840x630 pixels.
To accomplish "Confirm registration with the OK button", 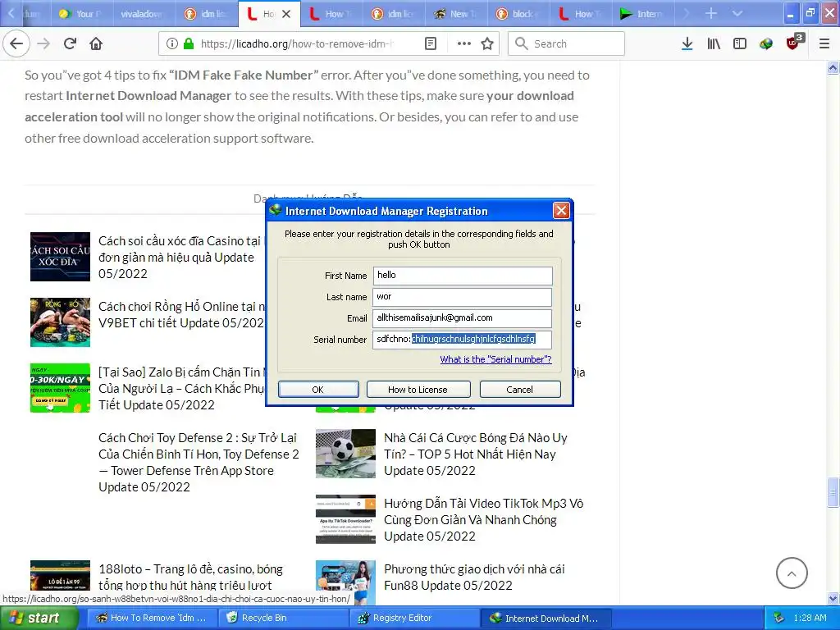I will click(318, 390).
